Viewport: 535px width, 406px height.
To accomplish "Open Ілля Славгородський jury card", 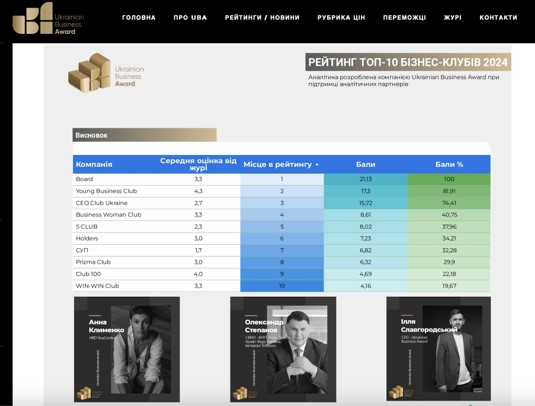I will point(438,349).
